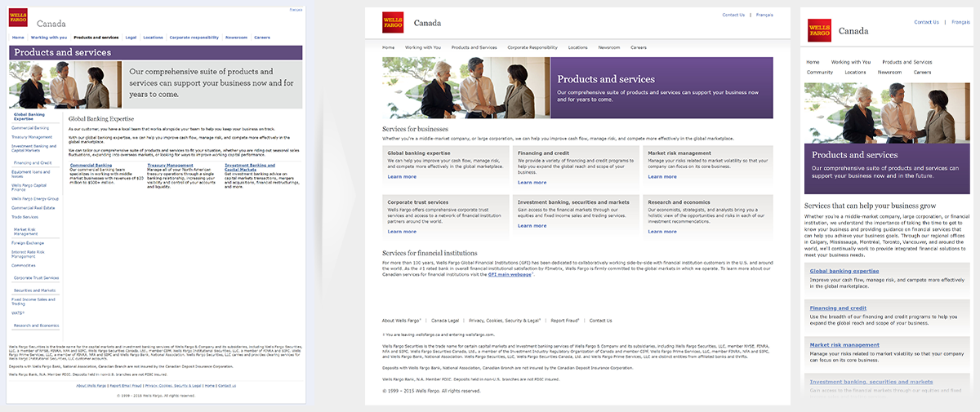Viewport: 980px width, 412px height.
Task: Open Newsroom in the old design navigation bar
Action: coord(236,38)
